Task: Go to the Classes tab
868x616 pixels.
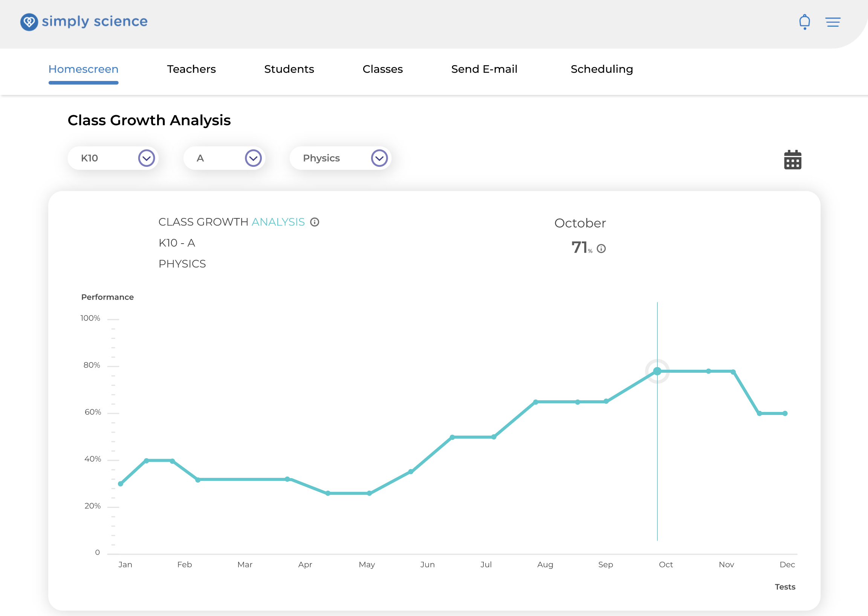Action: tap(382, 69)
